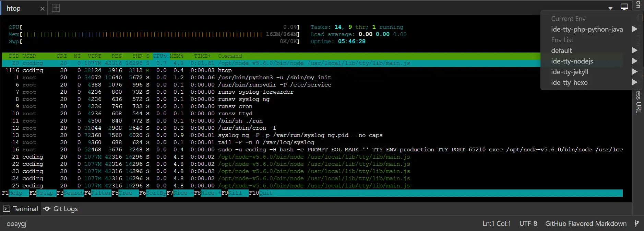This screenshot has height=231, width=644.
Task: Expand ide-tty-php-python-java submenu arrow
Action: pos(635,29)
